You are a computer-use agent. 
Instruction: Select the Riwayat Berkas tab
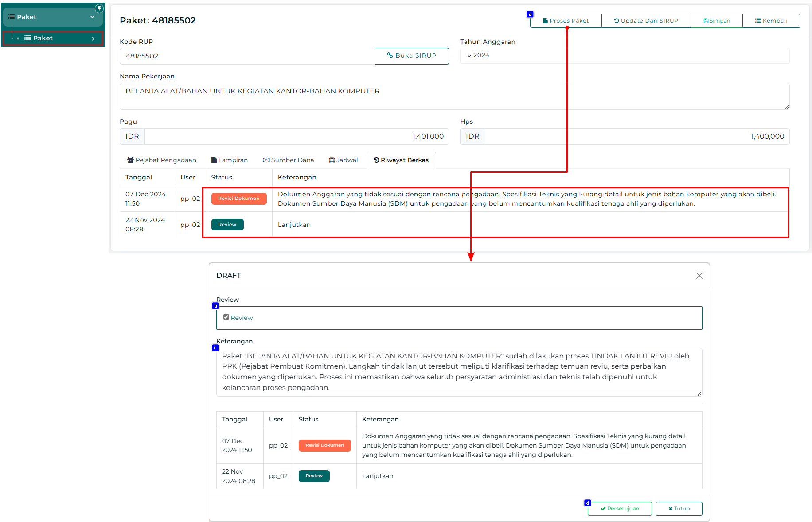[x=401, y=160]
